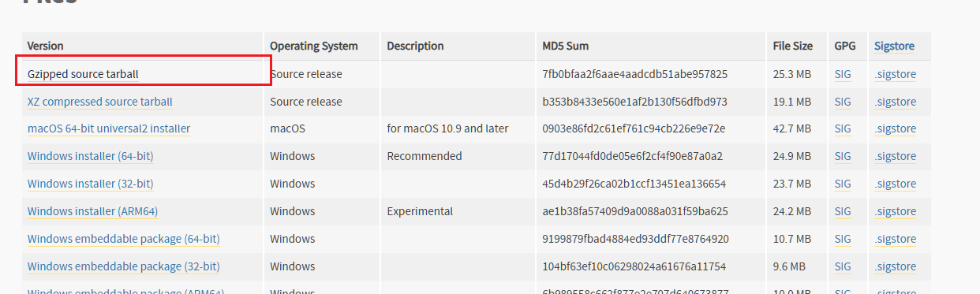Download the XZ compressed source tarball
The image size is (980, 294).
[x=100, y=102]
